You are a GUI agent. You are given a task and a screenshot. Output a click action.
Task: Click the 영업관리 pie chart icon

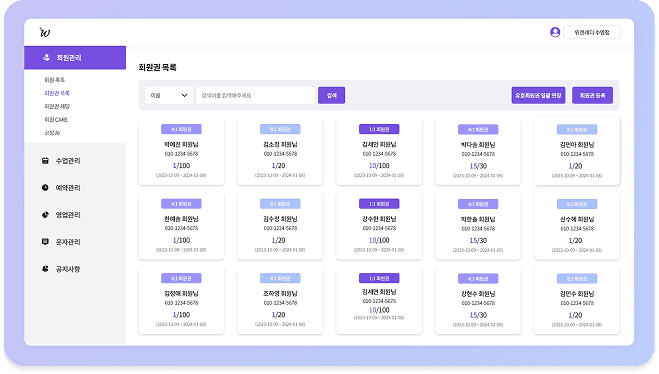click(45, 215)
